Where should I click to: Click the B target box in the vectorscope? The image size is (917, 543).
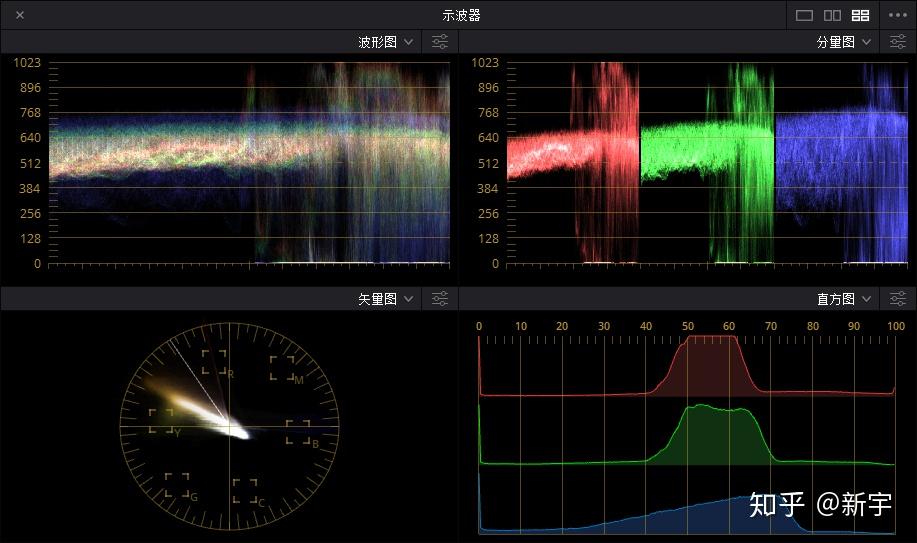click(298, 432)
